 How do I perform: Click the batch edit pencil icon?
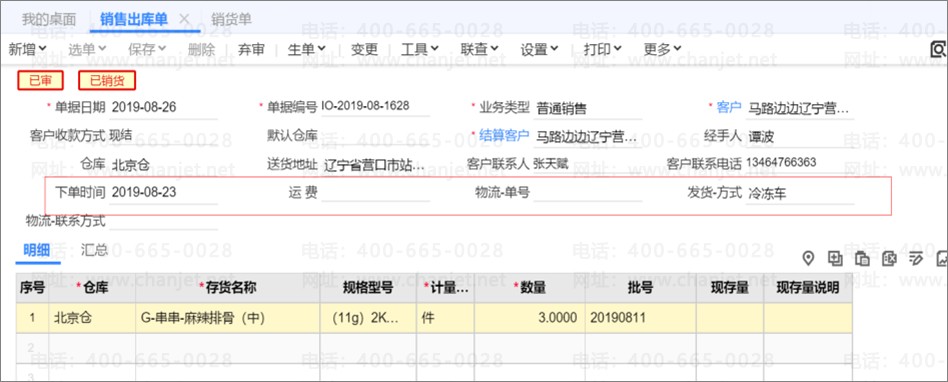(916, 259)
